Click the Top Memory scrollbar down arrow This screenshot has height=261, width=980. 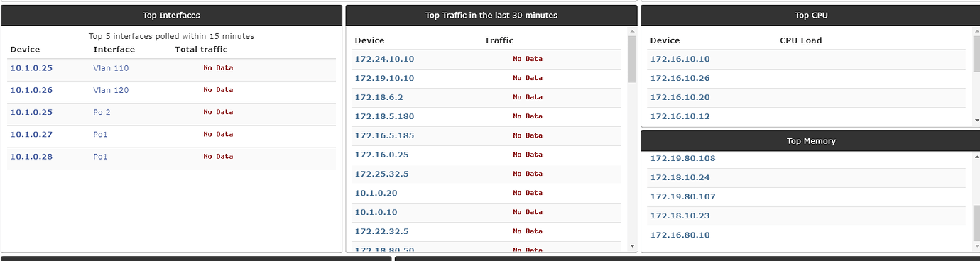pyautogui.click(x=976, y=246)
